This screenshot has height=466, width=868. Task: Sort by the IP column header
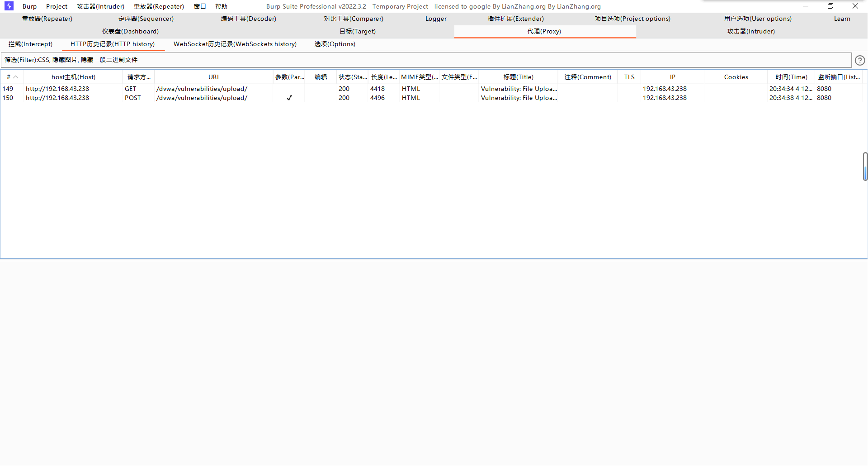click(x=673, y=77)
